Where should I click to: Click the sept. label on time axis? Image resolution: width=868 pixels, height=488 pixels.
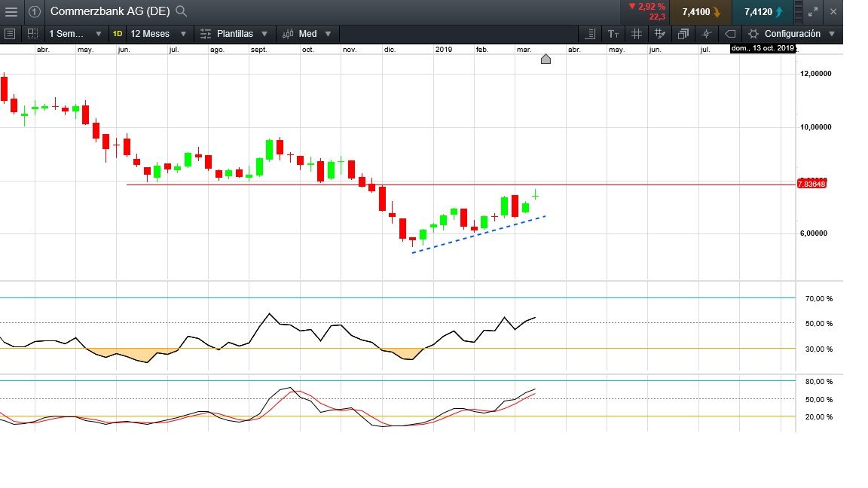[258, 49]
